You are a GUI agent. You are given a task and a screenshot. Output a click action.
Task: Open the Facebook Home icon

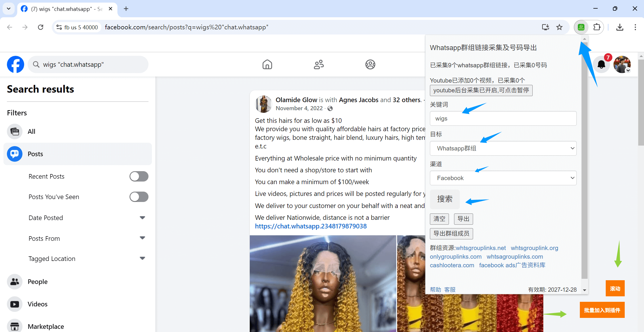tap(267, 64)
